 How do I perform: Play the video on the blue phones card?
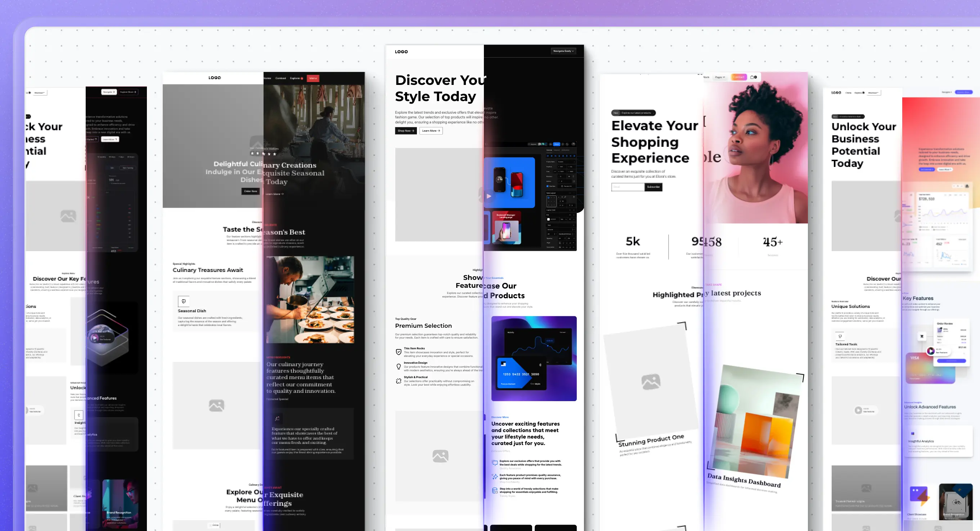[x=489, y=196]
